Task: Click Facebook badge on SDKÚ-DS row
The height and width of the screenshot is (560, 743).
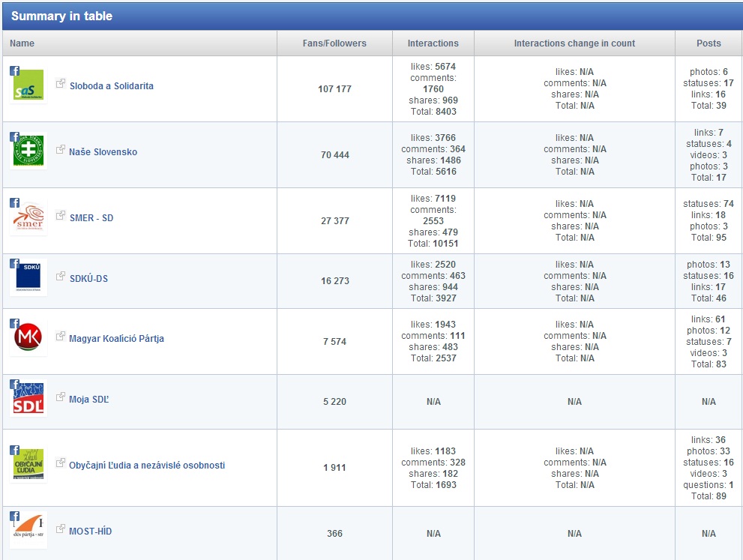Action: tap(15, 263)
